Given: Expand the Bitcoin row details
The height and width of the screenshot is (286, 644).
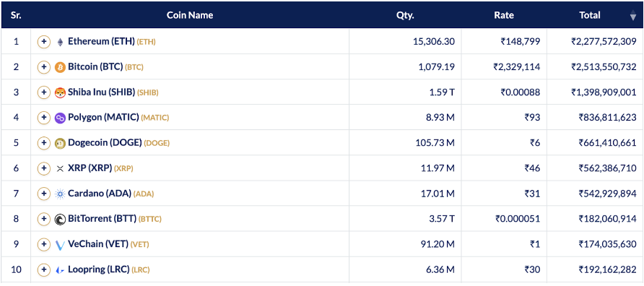Looking at the screenshot, I should click(43, 67).
